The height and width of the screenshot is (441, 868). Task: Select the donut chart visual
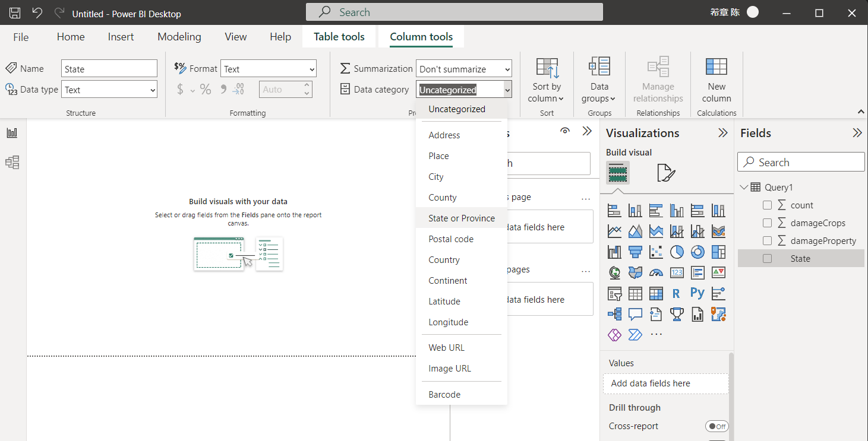point(697,252)
